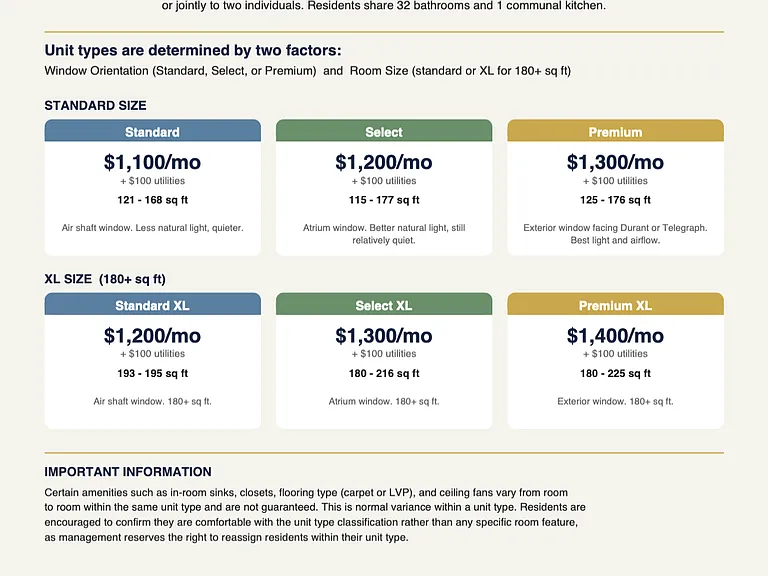
Task: Click the $1,400/mo Premium XL price
Action: (x=615, y=336)
